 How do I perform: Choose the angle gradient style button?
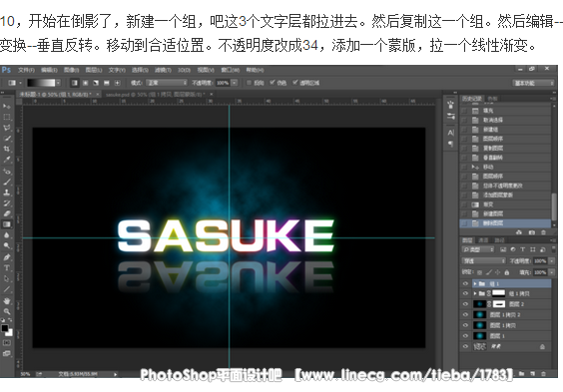pos(96,83)
